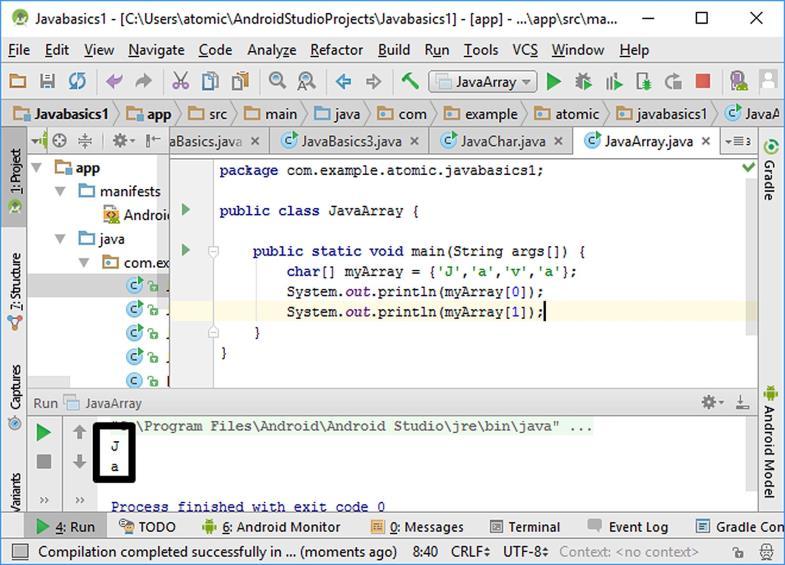Screen dimensions: 785x565
Task: Rerun JavaArray in the Run panel
Action: (x=44, y=432)
